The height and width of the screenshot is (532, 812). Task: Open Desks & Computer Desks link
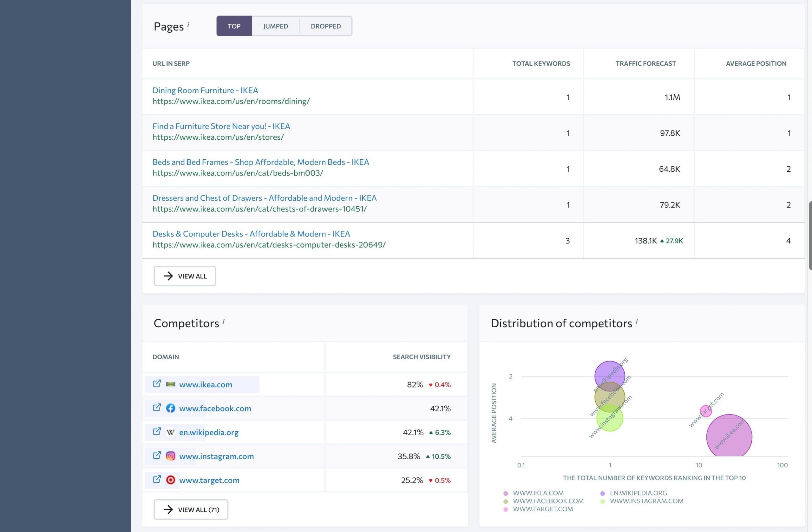[x=251, y=234]
